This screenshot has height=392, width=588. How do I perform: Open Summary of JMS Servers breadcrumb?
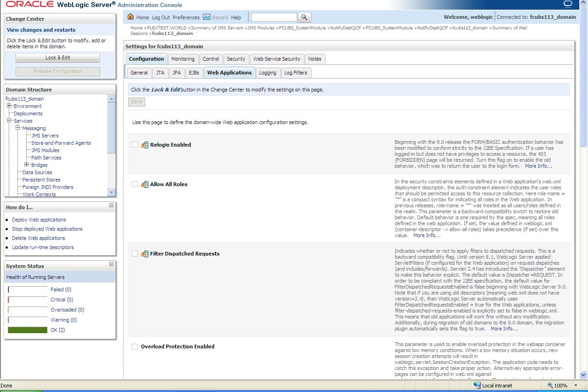pyautogui.click(x=217, y=28)
